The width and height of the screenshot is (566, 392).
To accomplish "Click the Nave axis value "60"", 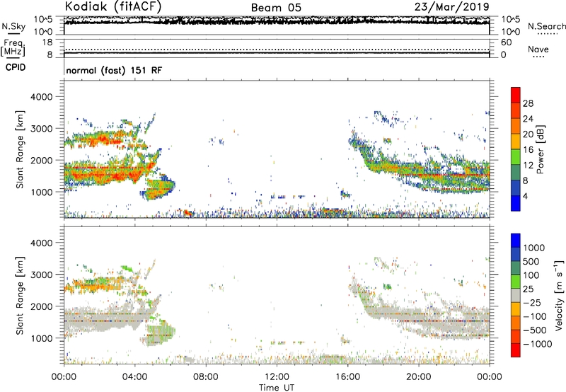I will [507, 42].
